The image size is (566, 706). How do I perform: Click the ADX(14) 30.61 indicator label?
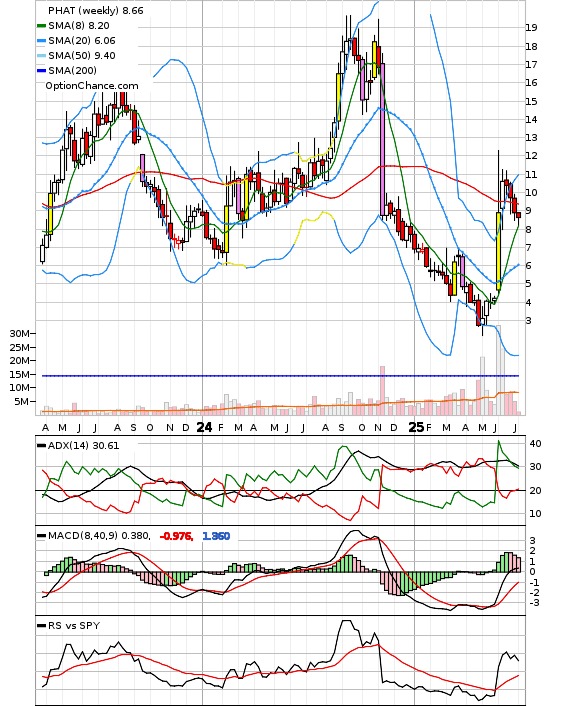[83, 445]
